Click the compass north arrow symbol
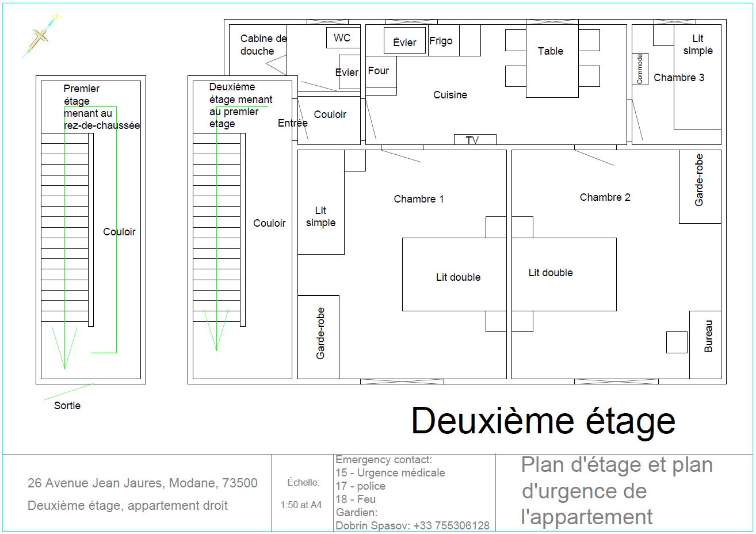 pos(41,36)
